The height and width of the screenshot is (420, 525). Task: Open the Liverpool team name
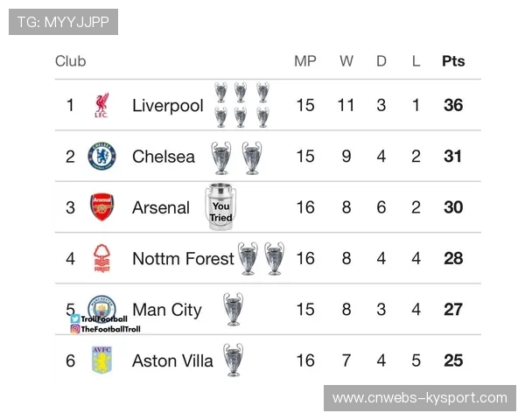(167, 106)
